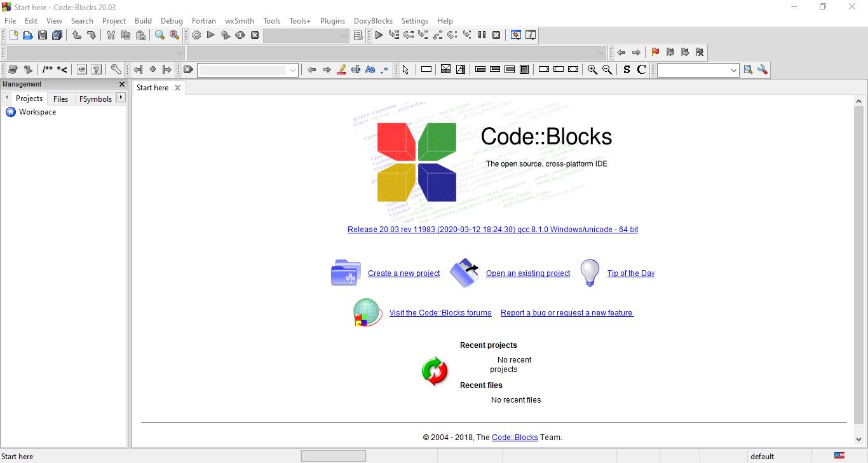Click the Stop debugger icon

pyautogui.click(x=496, y=36)
